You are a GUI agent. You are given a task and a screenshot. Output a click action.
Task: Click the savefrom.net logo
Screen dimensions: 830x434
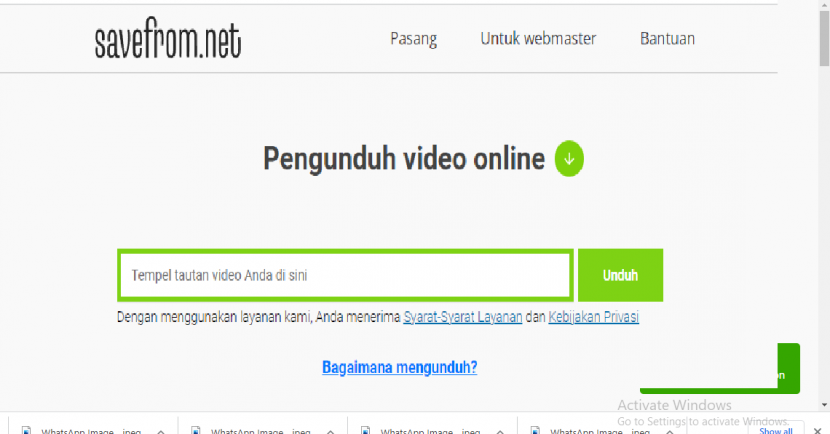coord(168,38)
